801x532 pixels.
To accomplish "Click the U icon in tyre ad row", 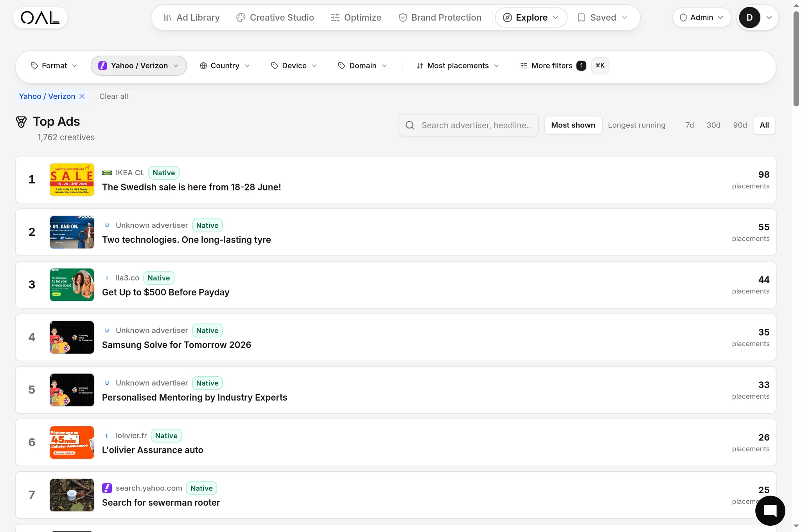I will 107,225.
